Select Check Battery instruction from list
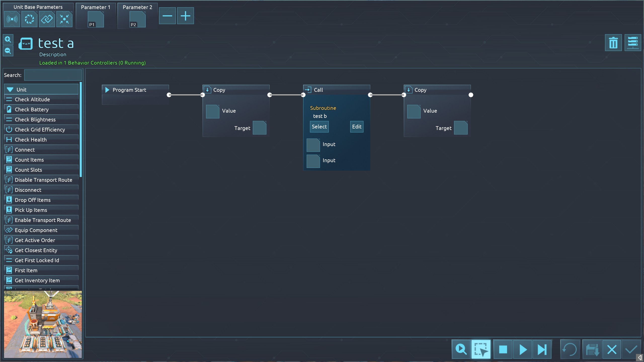Image resolution: width=644 pixels, height=362 pixels. [x=32, y=110]
